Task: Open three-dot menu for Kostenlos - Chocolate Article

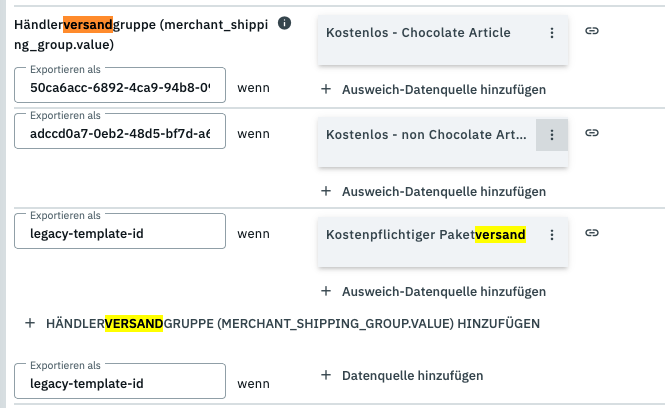Action: [x=552, y=33]
